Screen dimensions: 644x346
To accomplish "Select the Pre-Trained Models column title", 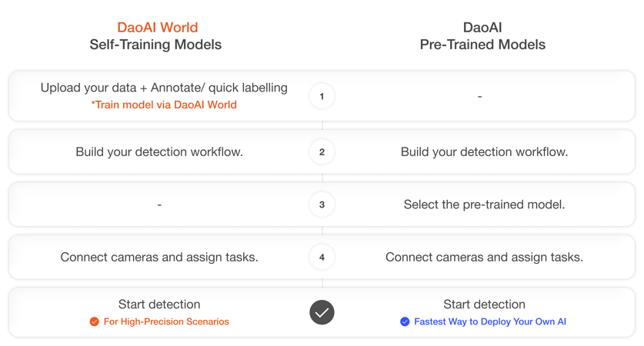I will coord(482,45).
